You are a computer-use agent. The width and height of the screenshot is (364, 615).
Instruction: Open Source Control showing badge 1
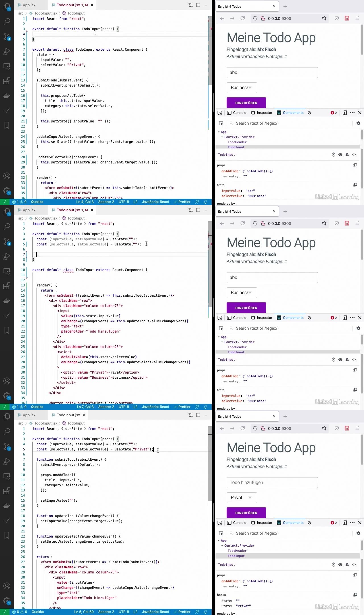point(7,446)
